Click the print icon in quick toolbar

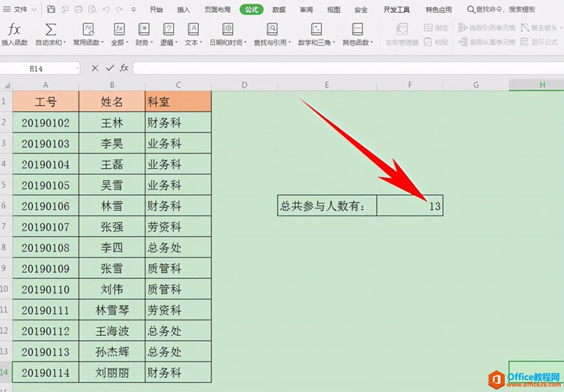pos(78,9)
